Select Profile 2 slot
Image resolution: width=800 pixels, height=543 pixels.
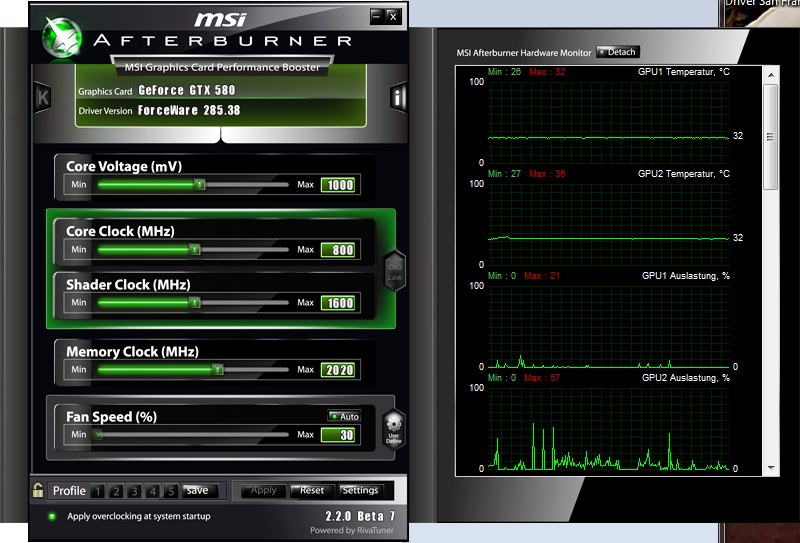tap(116, 491)
